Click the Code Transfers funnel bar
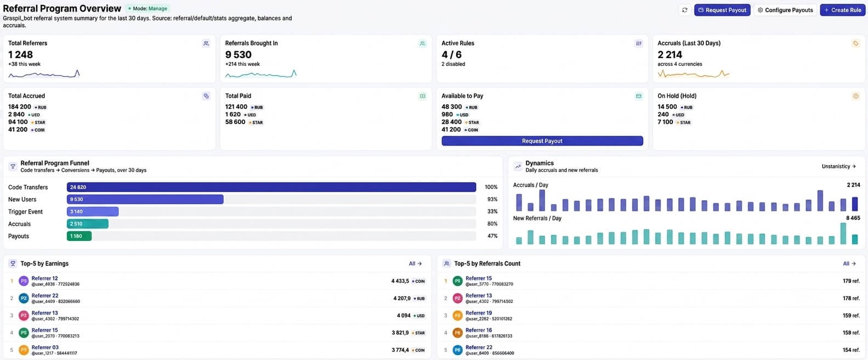 [x=271, y=187]
